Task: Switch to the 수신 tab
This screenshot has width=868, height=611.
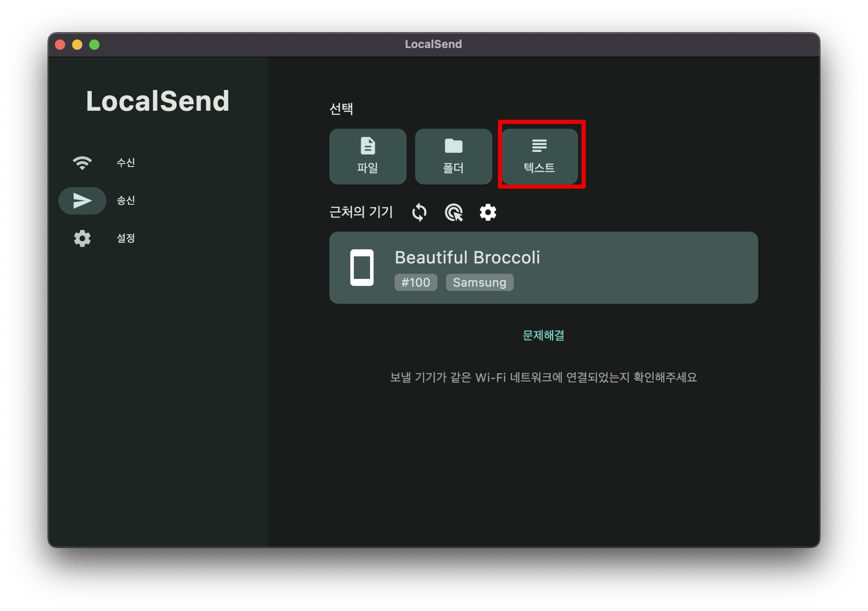Action: click(126, 163)
